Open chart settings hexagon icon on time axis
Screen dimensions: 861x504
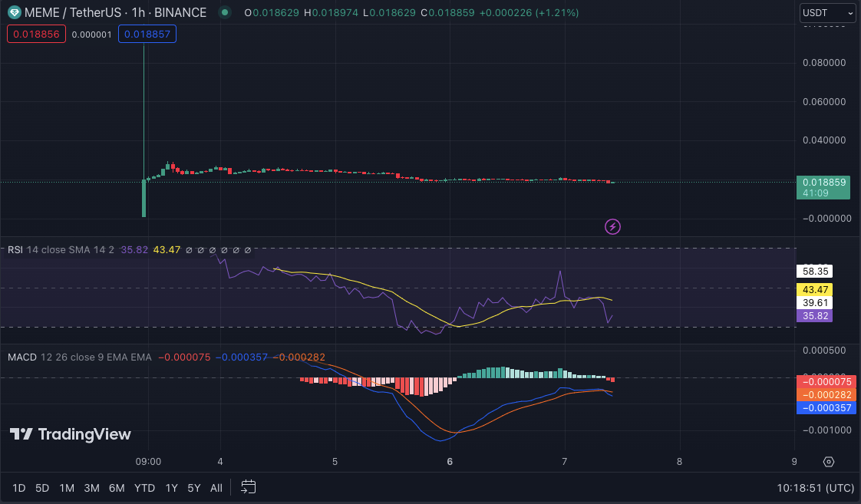tap(829, 462)
